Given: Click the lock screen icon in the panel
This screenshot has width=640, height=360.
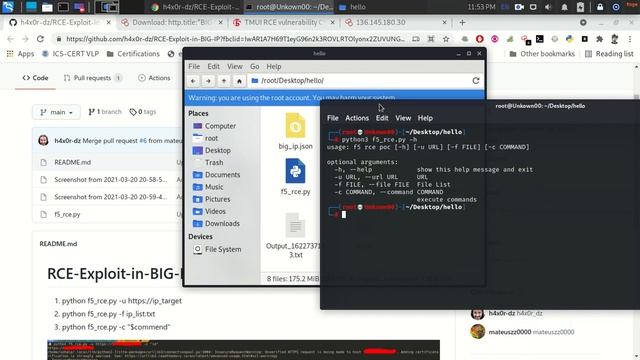Looking at the screenshot, I should tap(600, 7).
